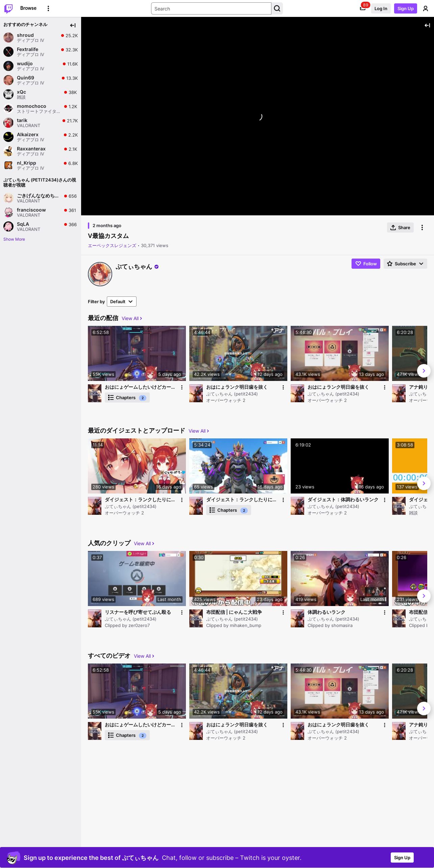Open franciscoow channel avatar
Image resolution: width=434 pixels, height=868 pixels.
8,212
